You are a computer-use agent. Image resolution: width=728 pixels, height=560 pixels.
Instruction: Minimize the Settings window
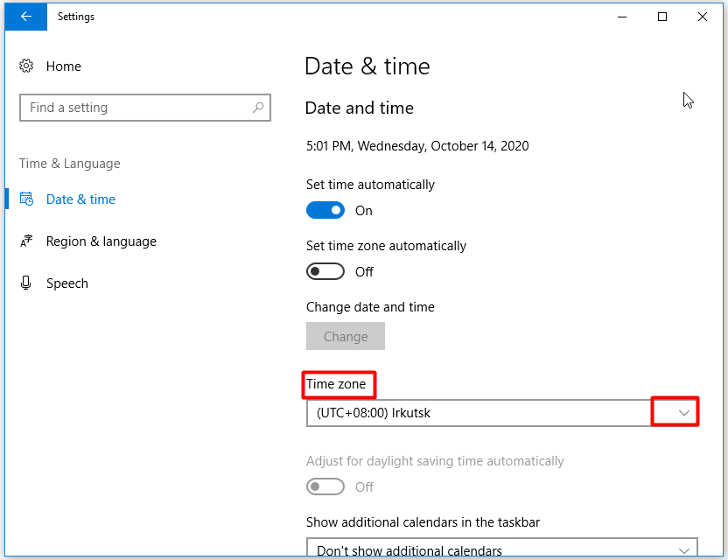click(x=622, y=17)
